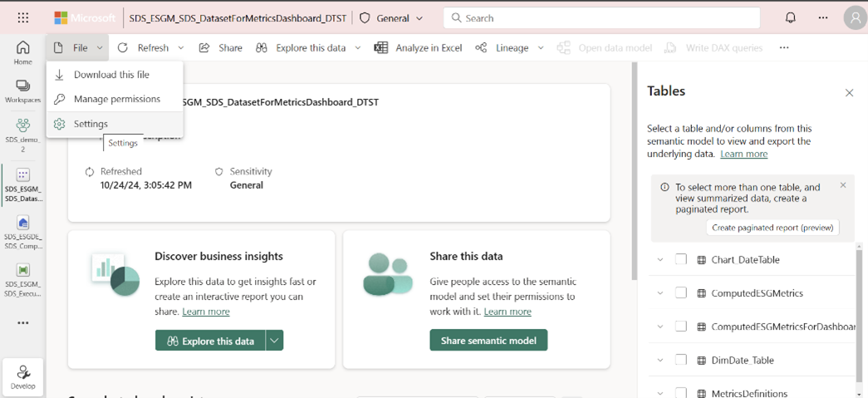Expand the Chart_DateTable table
The height and width of the screenshot is (398, 868).
(x=660, y=259)
